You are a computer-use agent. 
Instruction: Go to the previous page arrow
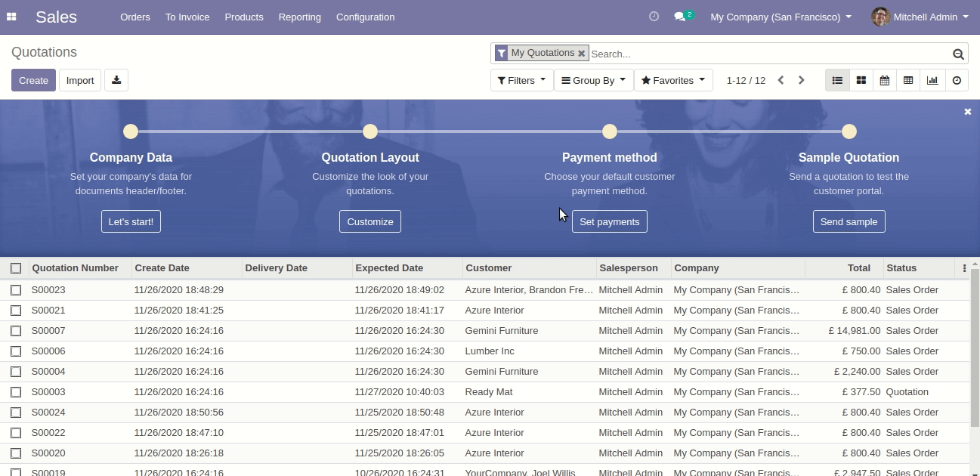click(x=781, y=80)
